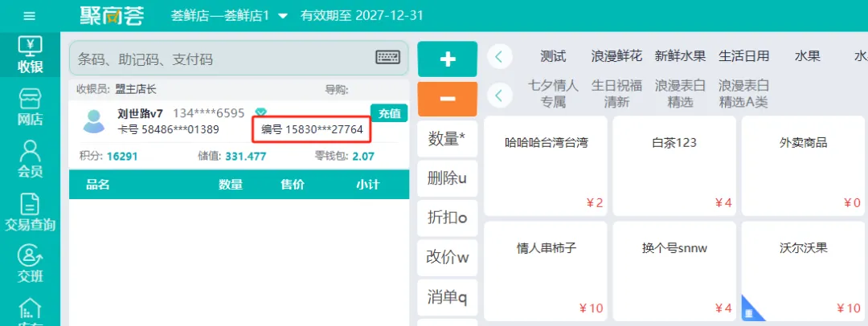Click the 导购 shopping guide label
Screen dimensions: 868x326
pos(337,89)
